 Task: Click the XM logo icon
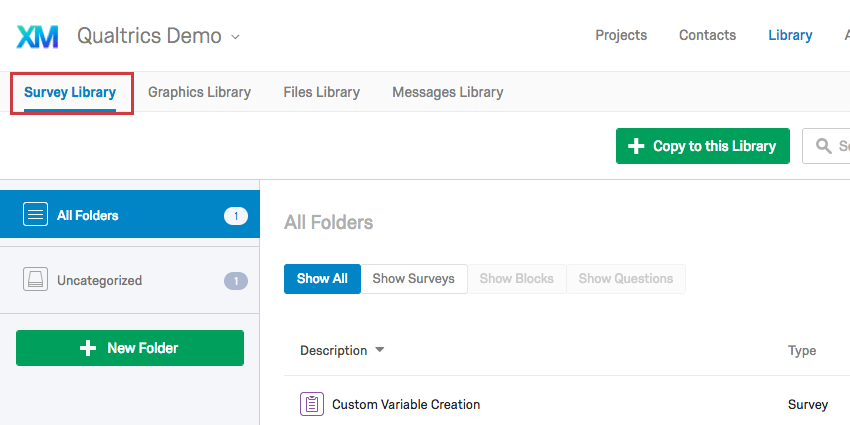point(37,37)
